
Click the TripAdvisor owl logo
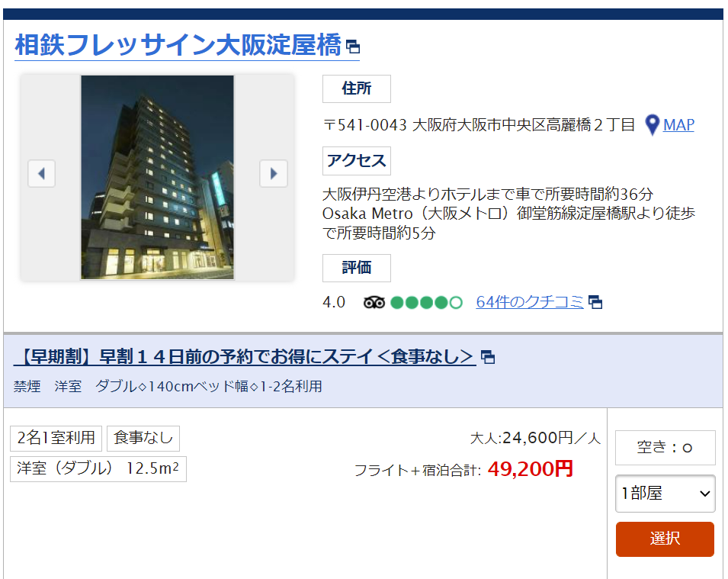(374, 303)
